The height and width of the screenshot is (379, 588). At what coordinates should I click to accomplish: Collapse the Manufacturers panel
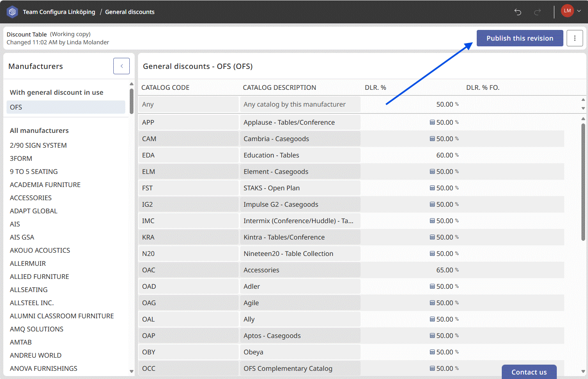click(x=122, y=66)
